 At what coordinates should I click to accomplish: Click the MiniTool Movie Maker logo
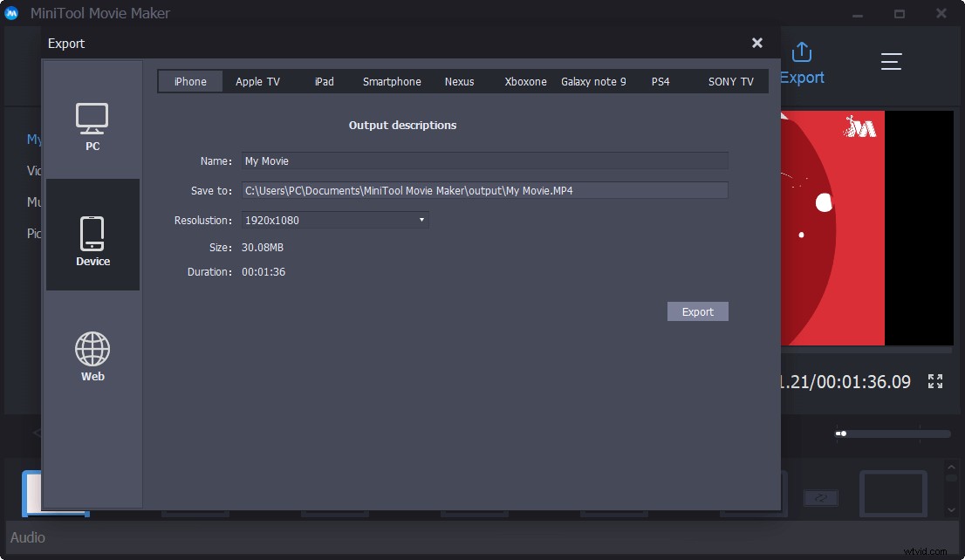coord(12,13)
